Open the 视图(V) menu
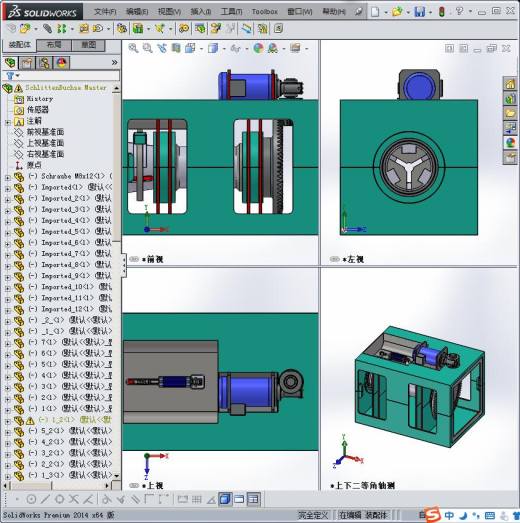This screenshot has height=523, width=520. point(169,12)
